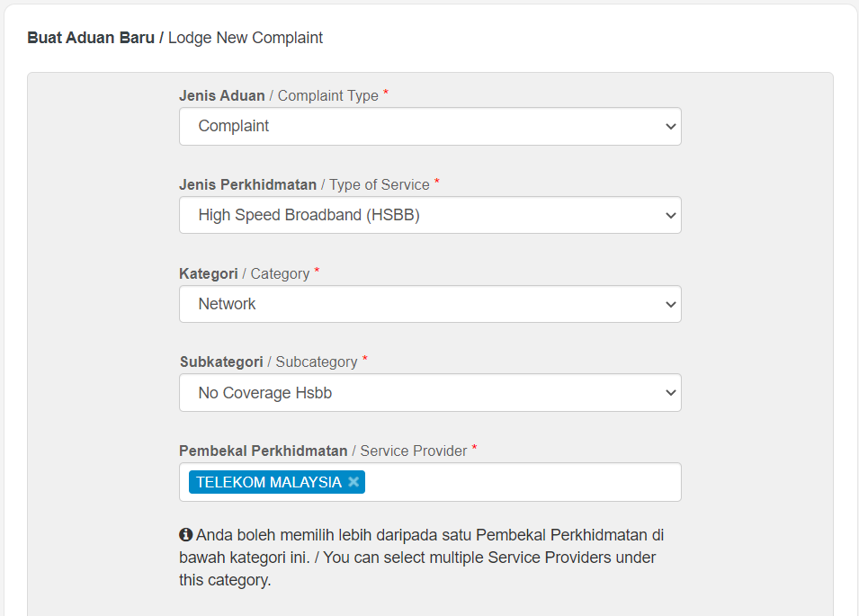Click the red asterisk next to Complaint Type
Image resolution: width=859 pixels, height=616 pixels.
386,92
